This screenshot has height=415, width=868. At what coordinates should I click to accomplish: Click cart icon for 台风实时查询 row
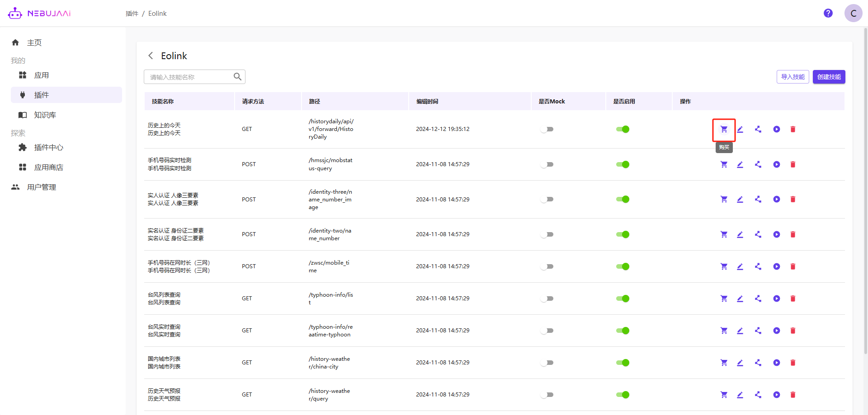pos(724,331)
